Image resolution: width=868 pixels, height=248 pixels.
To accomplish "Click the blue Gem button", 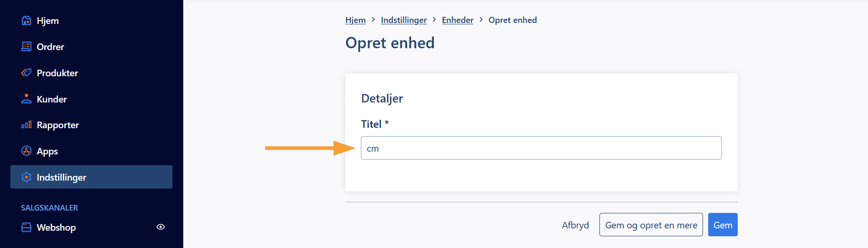I will click(x=723, y=225).
